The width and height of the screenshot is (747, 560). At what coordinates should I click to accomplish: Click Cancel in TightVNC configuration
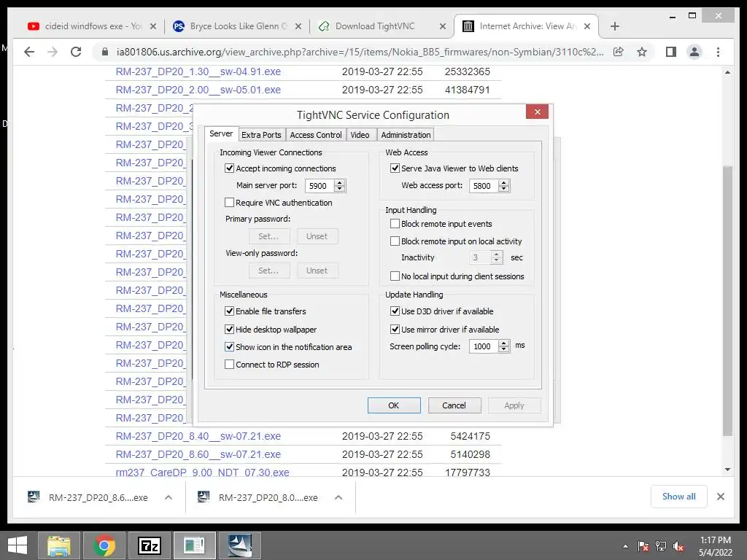(454, 405)
